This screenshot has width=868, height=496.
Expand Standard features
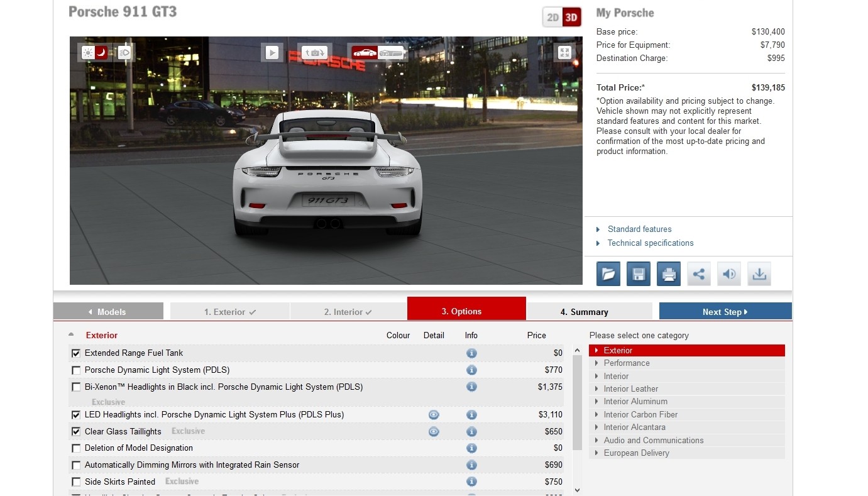639,229
